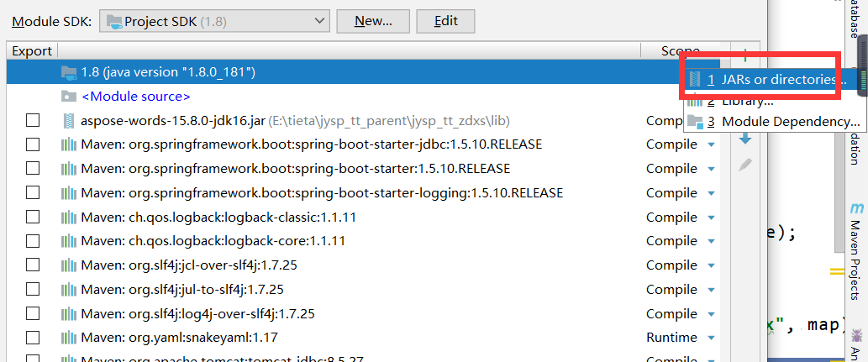Click the folder icon of the 1.8 SDK row
868x362 pixels.
click(69, 72)
